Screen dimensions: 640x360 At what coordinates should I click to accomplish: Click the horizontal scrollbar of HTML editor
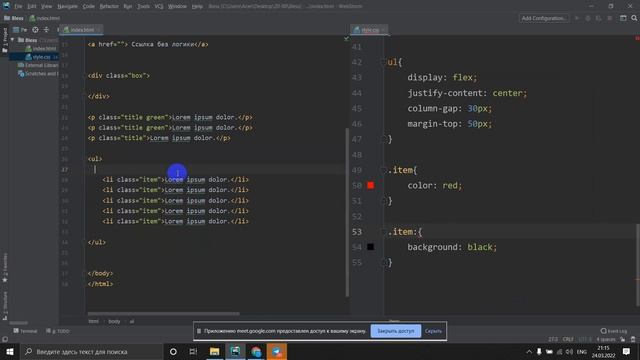click(x=163, y=313)
